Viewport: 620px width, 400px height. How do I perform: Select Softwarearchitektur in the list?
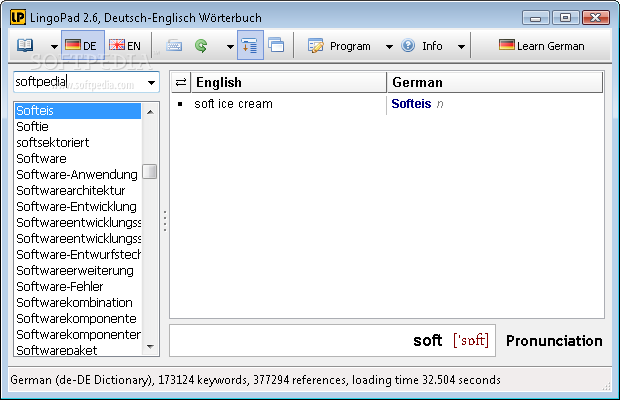click(x=78, y=191)
